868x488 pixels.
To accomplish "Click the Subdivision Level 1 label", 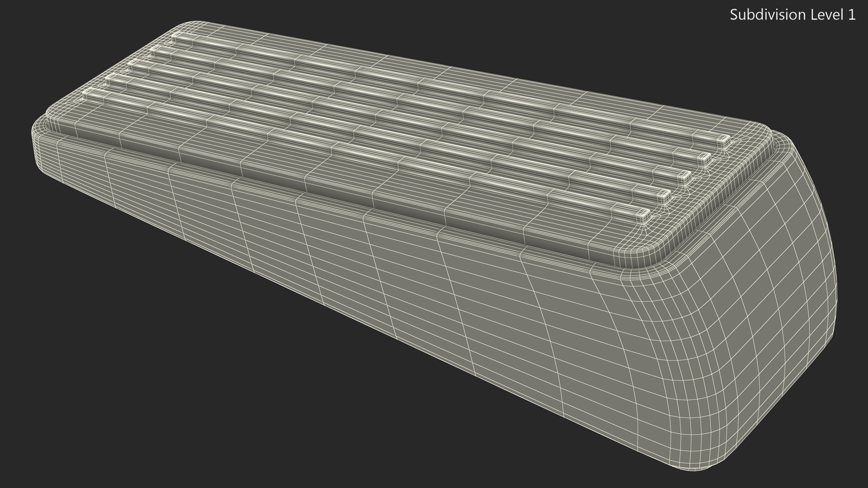I will pos(793,15).
